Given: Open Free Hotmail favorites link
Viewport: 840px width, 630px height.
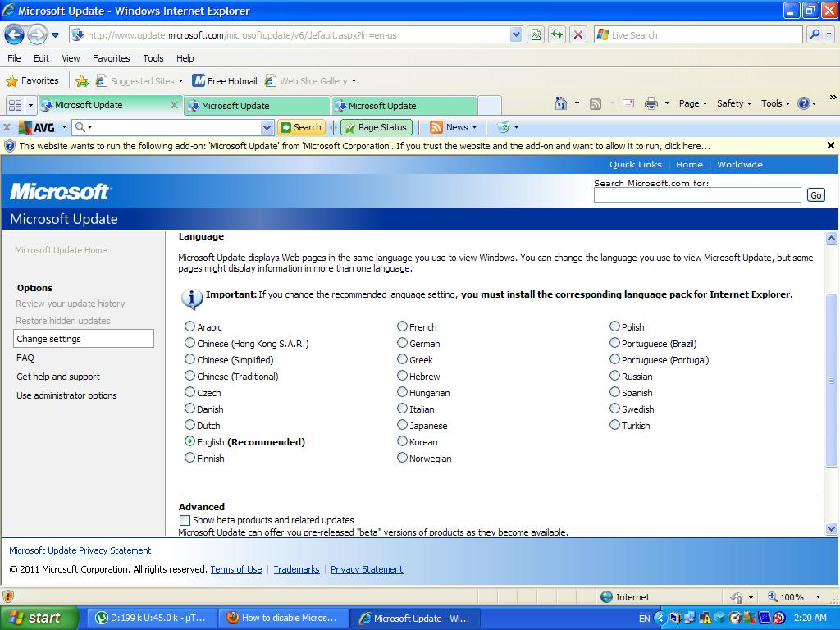Looking at the screenshot, I should [x=225, y=81].
